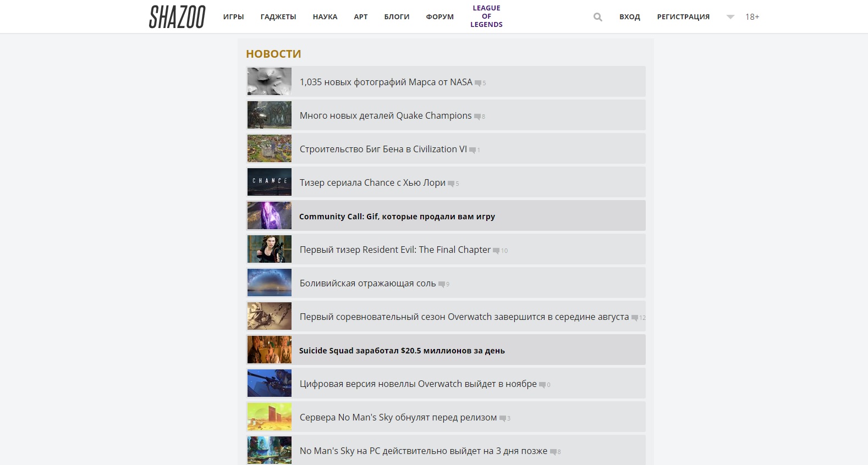The height and width of the screenshot is (465, 868).
Task: Read the No Man's Sky servers reset article
Action: 398,417
